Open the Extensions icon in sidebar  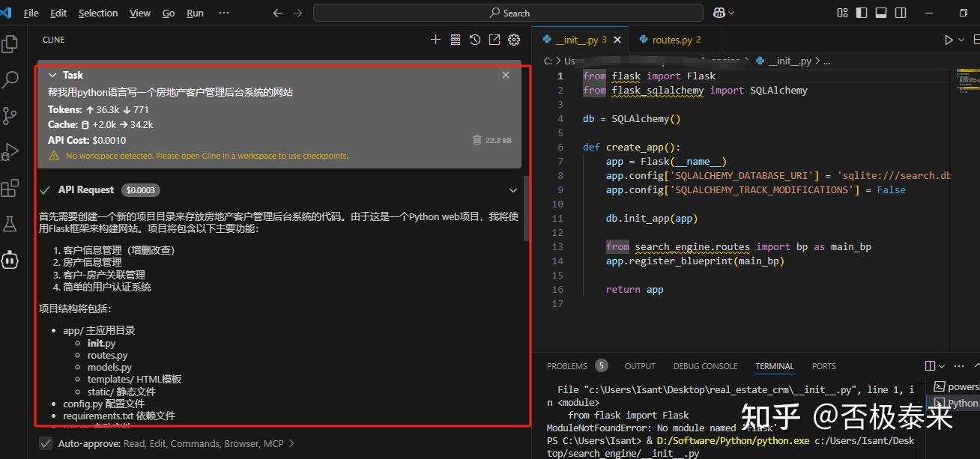10,187
